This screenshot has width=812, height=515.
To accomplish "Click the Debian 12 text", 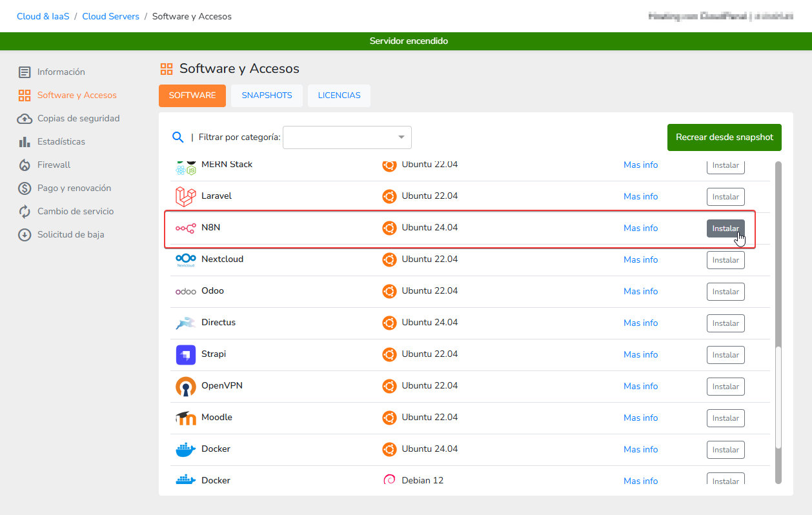I will (x=423, y=481).
